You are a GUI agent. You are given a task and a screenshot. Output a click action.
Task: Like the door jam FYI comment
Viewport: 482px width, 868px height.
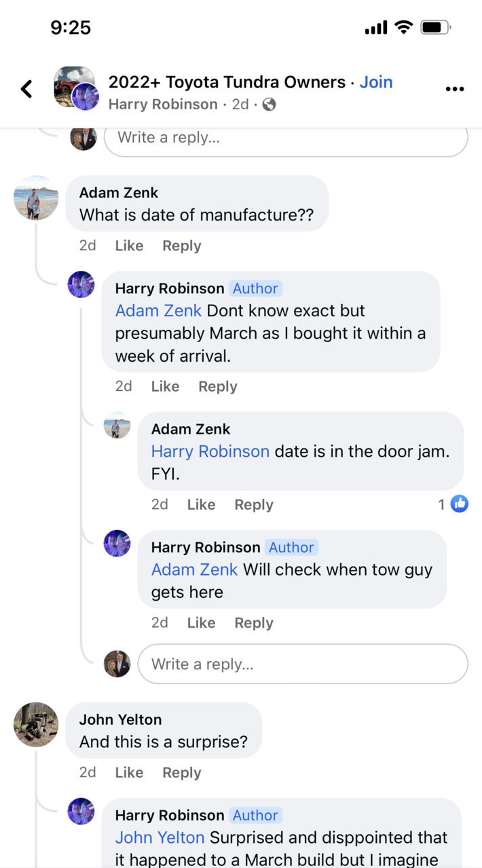point(201,504)
